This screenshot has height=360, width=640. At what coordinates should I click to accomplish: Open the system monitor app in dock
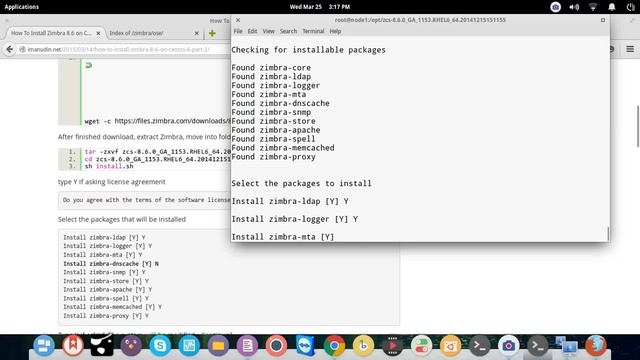pyautogui.click(x=189, y=346)
